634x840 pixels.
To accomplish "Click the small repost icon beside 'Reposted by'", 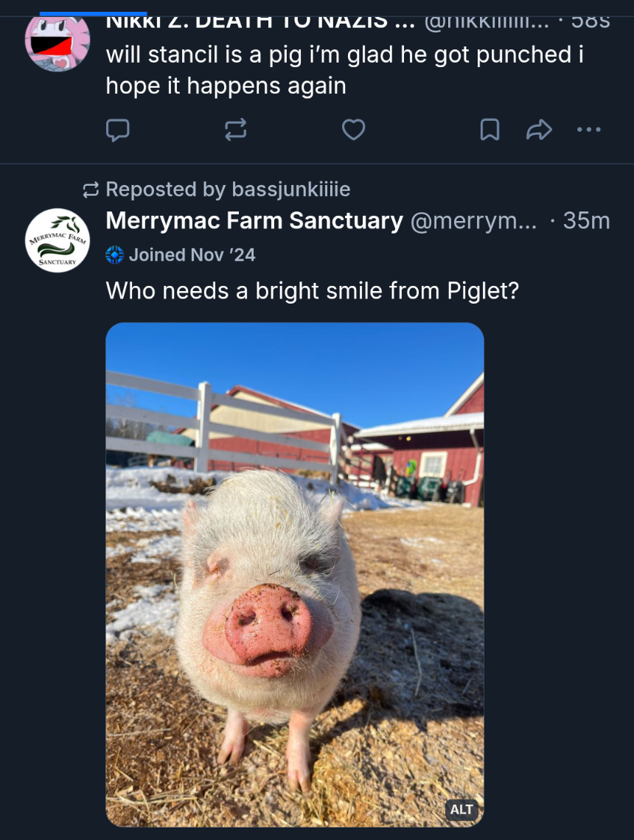I will [91, 190].
